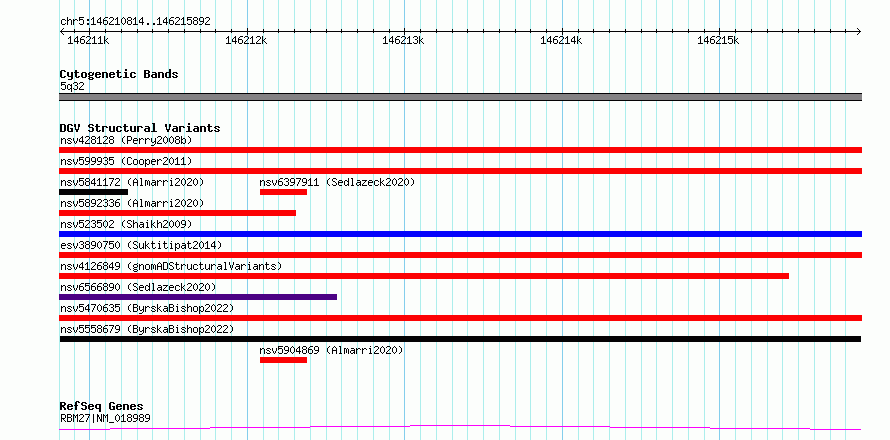Click the 5q32 band label
The width and height of the screenshot is (890, 440).
point(72,86)
